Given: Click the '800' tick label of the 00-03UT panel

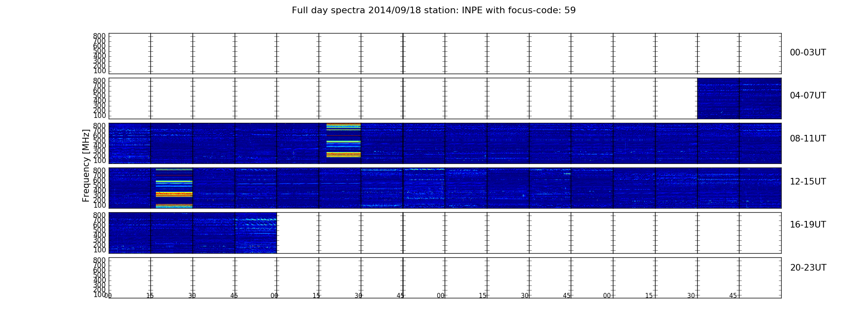Looking at the screenshot, I should tap(99, 36).
